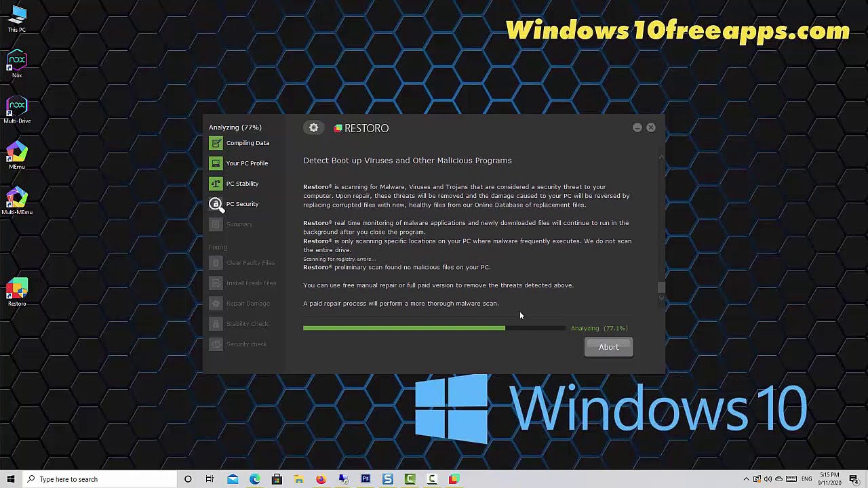868x488 pixels.
Task: Open the MEmu desktop shortcut
Action: [17, 155]
